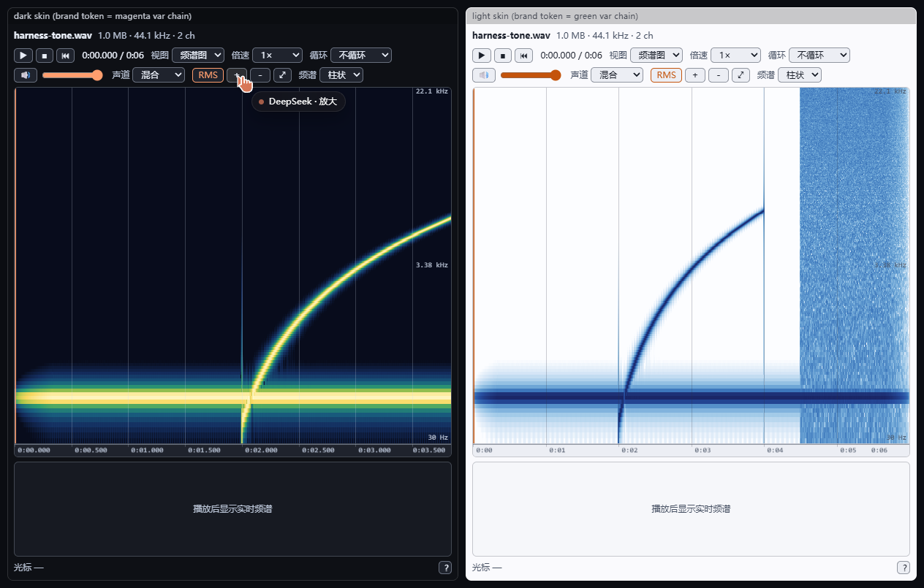Stop playback in the dark panel

pyautogui.click(x=45, y=56)
